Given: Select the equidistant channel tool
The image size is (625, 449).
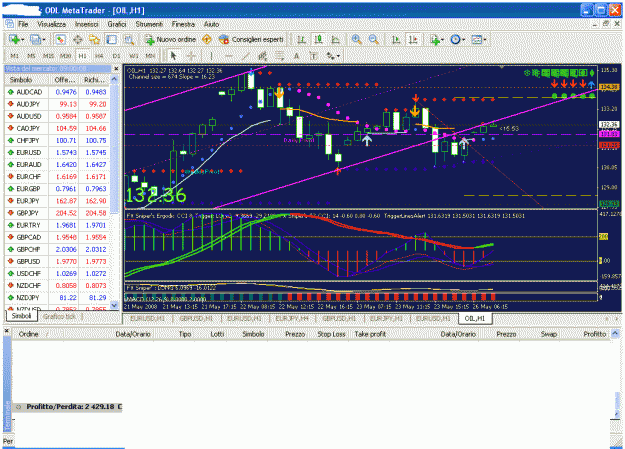Looking at the screenshot, I should coord(263,56).
